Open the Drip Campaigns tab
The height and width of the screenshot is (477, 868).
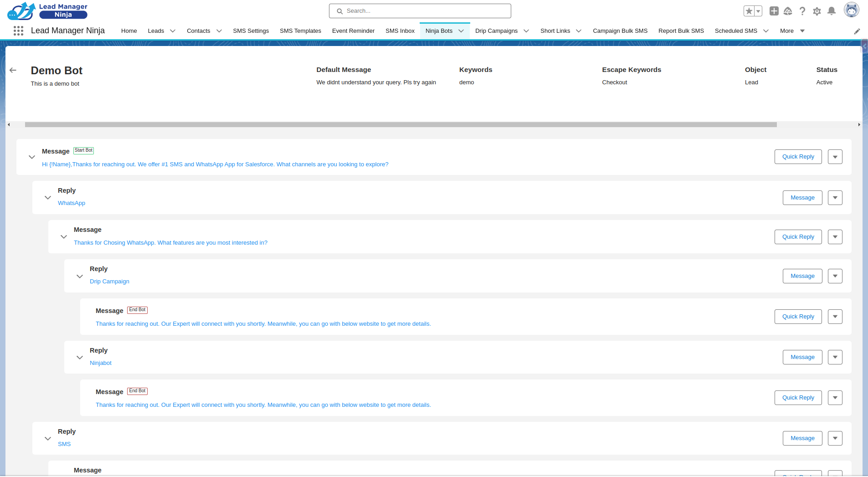(x=496, y=31)
